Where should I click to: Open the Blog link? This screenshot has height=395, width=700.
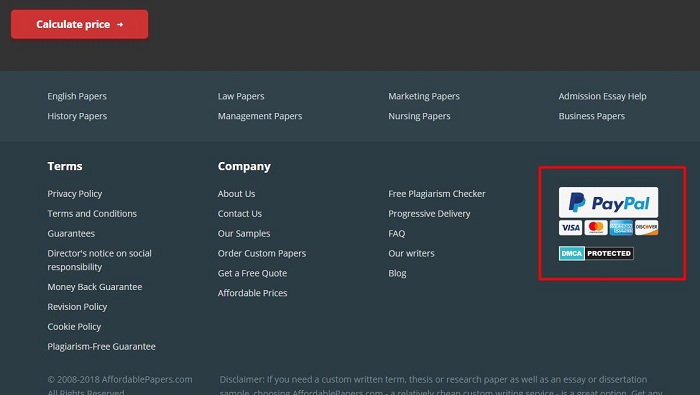(x=397, y=273)
